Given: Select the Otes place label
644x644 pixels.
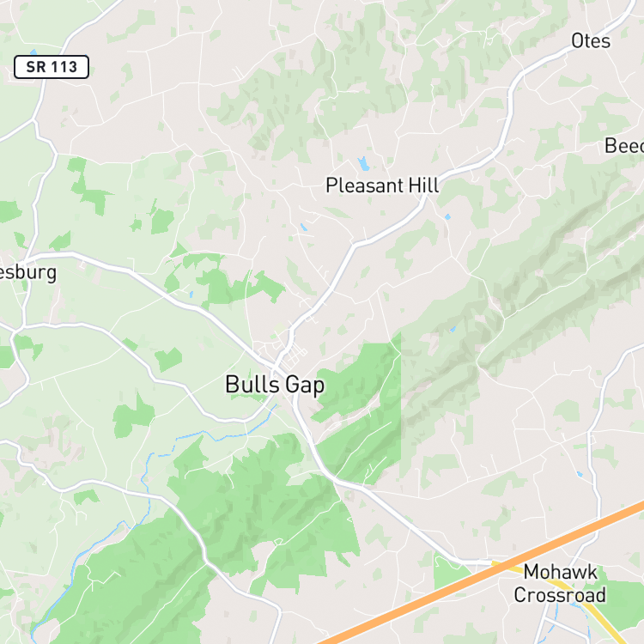Looking at the screenshot, I should click(591, 41).
